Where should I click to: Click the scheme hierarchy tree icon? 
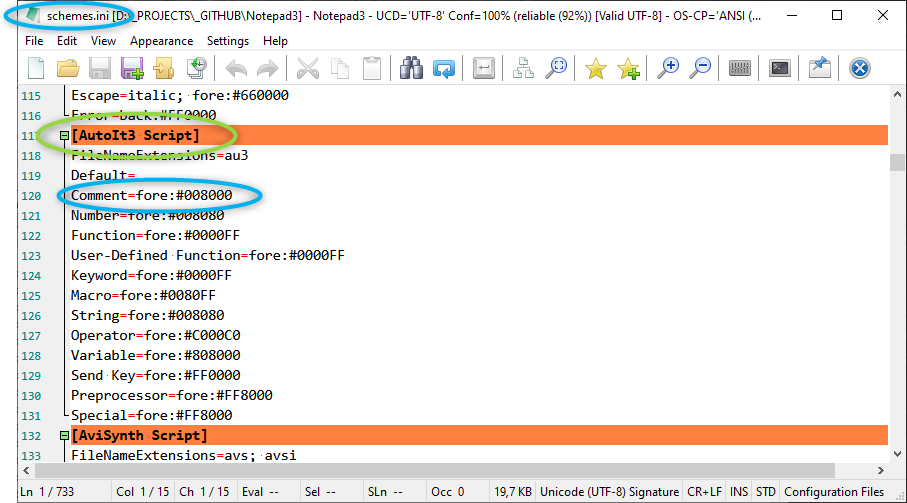[523, 68]
